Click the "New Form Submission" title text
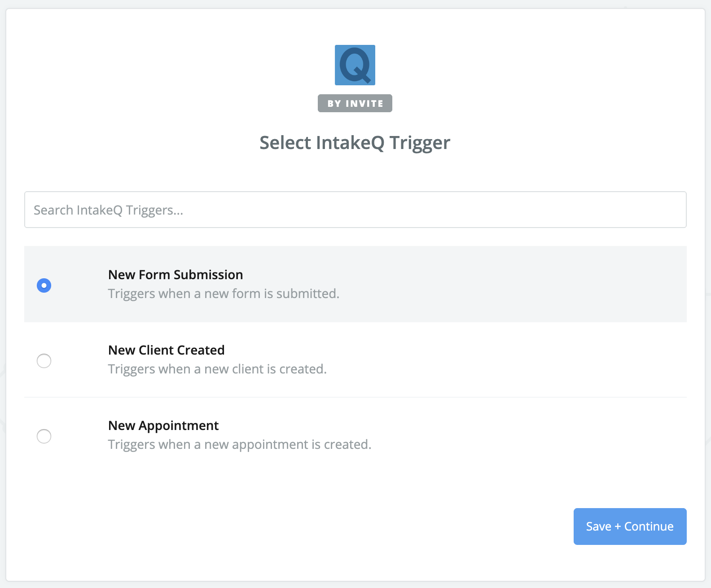 coord(176,275)
